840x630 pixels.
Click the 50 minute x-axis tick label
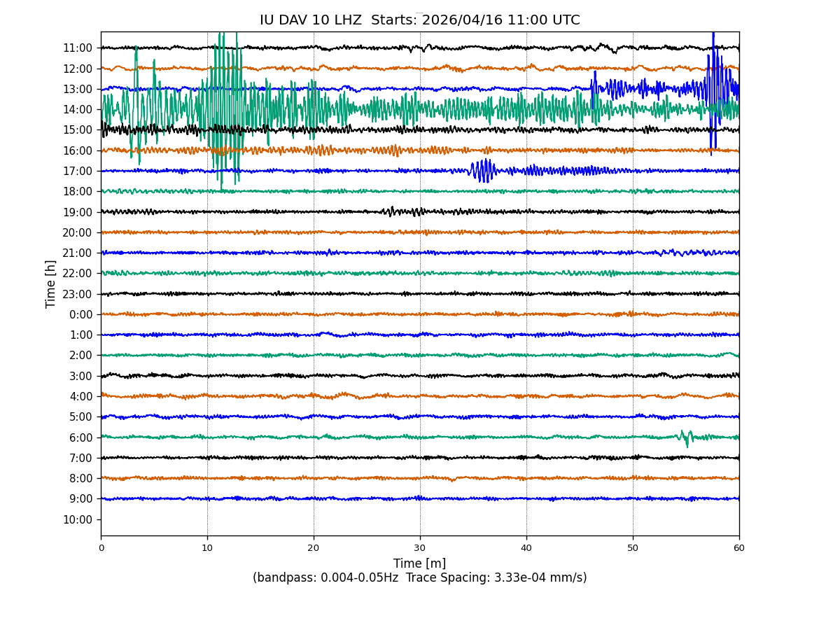[x=633, y=548]
